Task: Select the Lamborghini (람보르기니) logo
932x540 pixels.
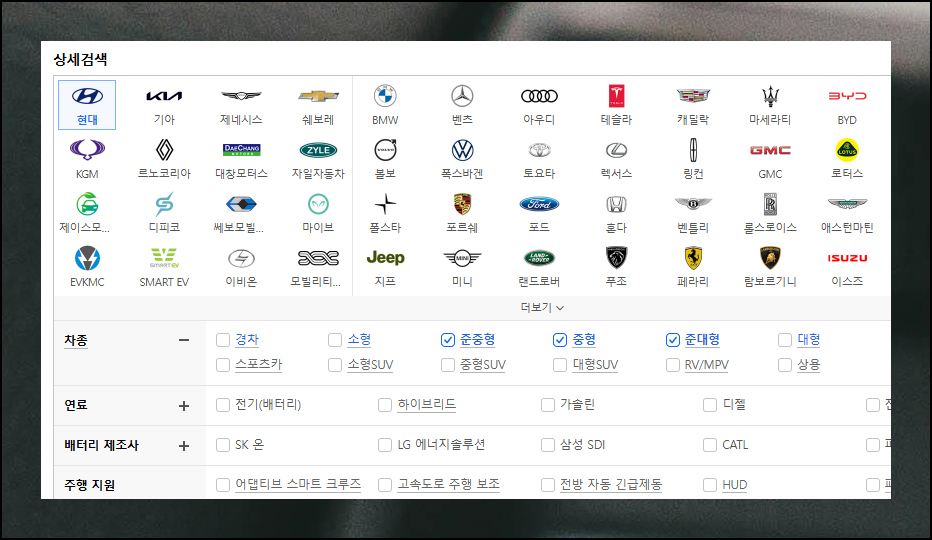Action: coord(770,258)
